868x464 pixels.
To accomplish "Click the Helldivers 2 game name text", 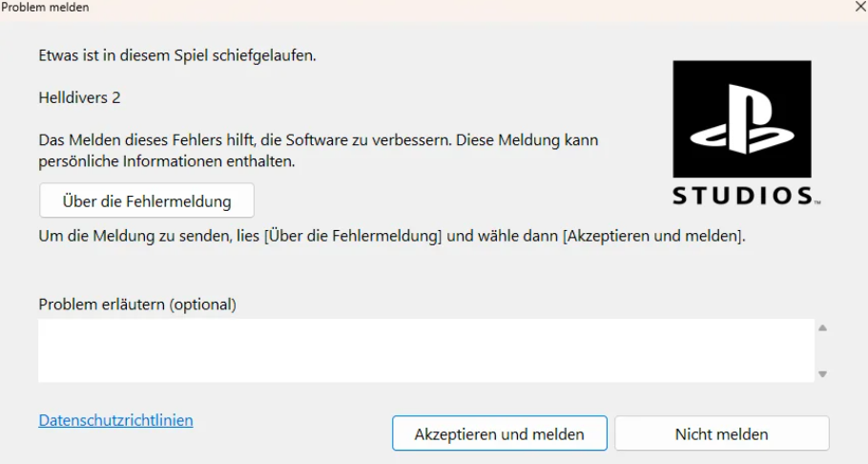I will 79,98.
